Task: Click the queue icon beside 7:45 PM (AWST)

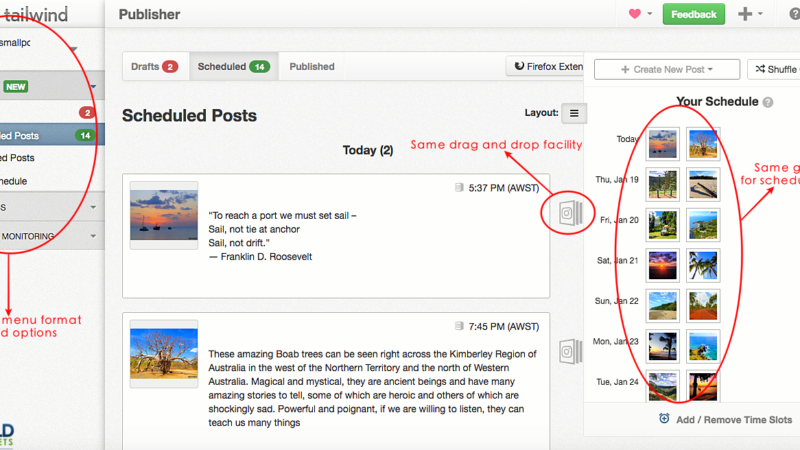Action: [459, 326]
